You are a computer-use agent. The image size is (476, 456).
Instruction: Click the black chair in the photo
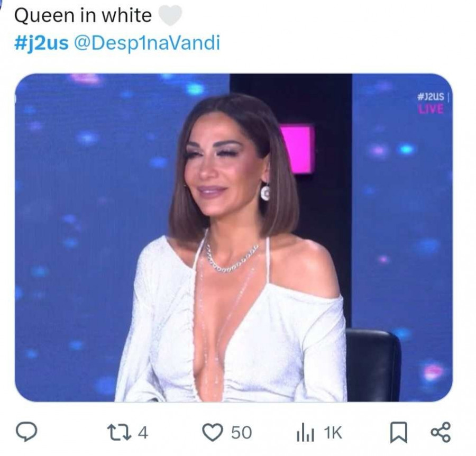(x=373, y=364)
